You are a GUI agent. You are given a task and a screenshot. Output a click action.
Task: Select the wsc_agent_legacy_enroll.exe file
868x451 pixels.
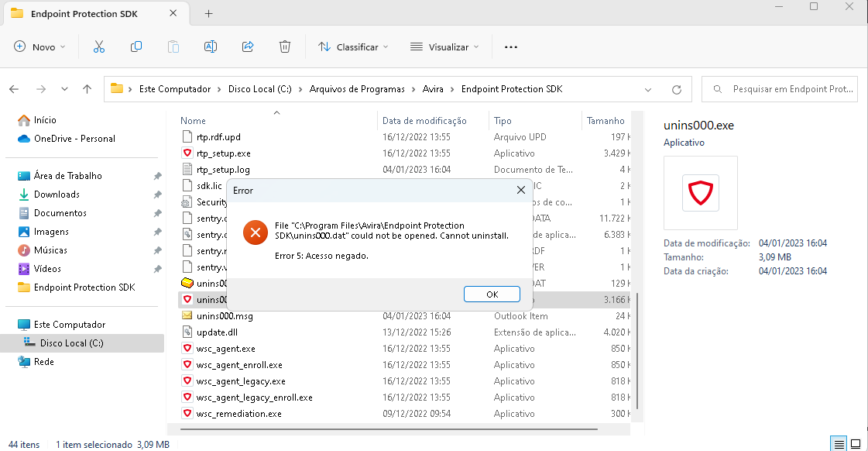pos(254,398)
